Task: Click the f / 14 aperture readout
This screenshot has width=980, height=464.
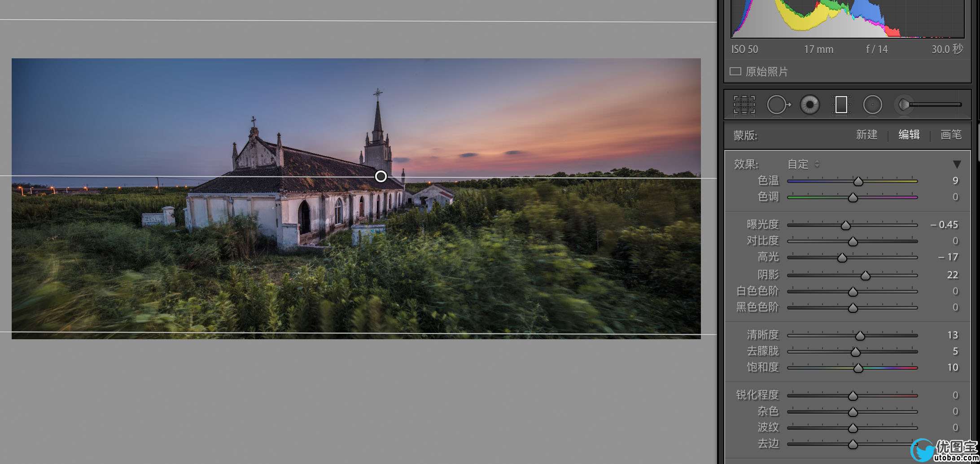Action: (x=876, y=49)
